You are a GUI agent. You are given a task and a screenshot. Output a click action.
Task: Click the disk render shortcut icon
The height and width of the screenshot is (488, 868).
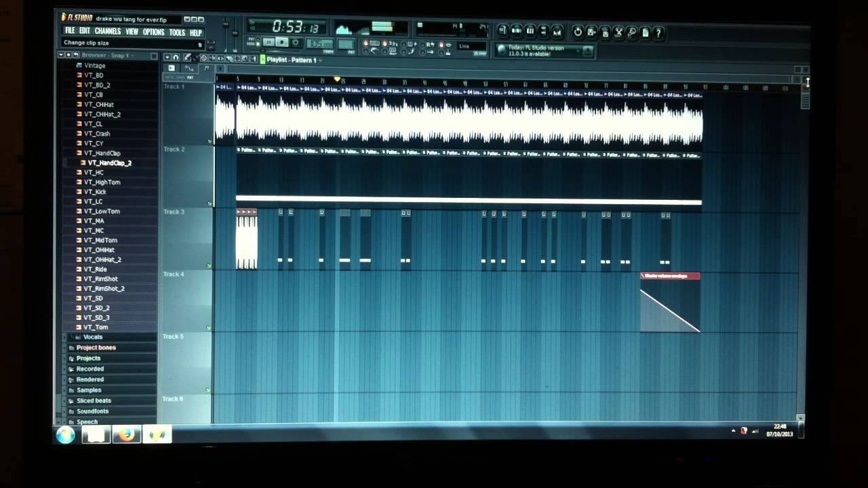(x=606, y=31)
